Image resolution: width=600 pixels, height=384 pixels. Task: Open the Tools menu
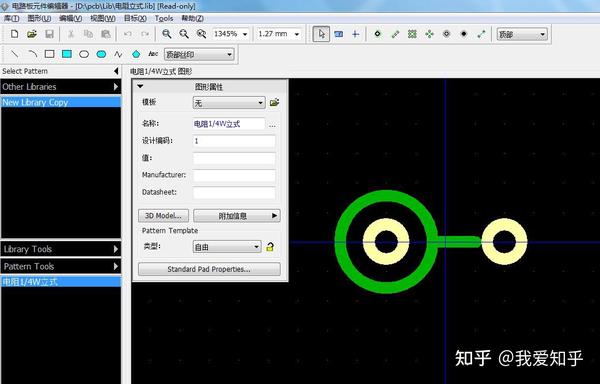coord(164,18)
